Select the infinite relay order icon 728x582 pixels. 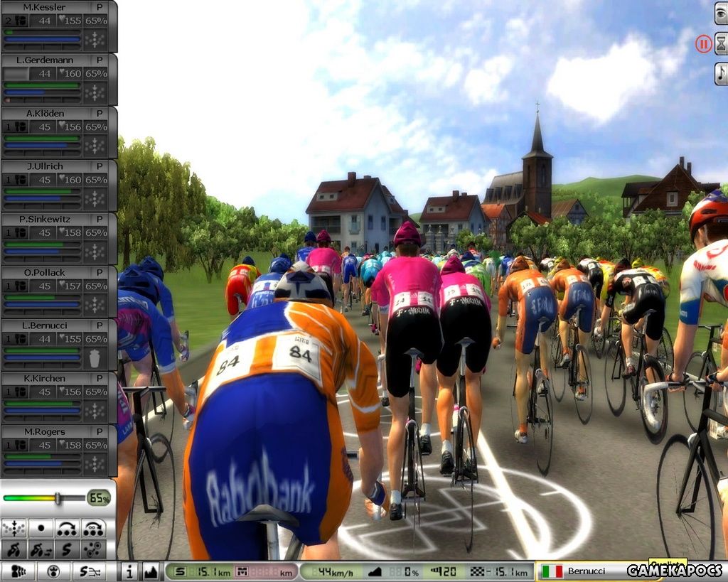[94, 528]
